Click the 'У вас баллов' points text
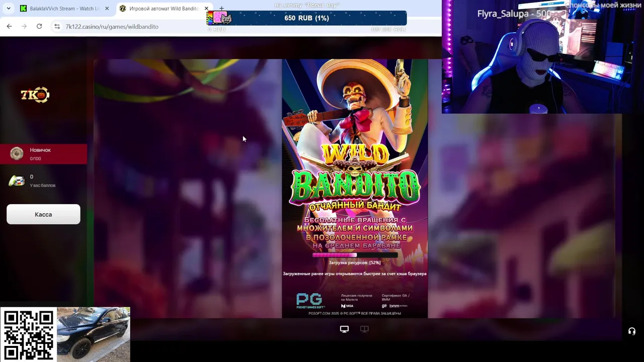This screenshot has width=644, height=362. point(43,186)
